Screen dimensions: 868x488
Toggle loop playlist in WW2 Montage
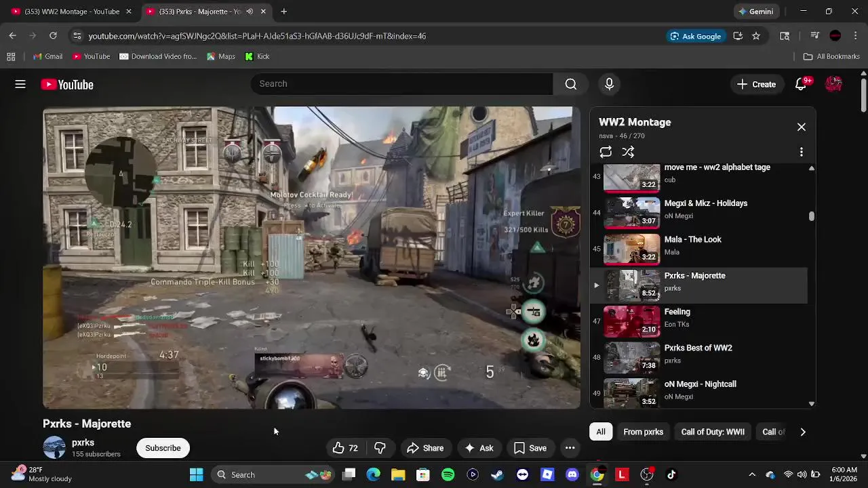(606, 152)
